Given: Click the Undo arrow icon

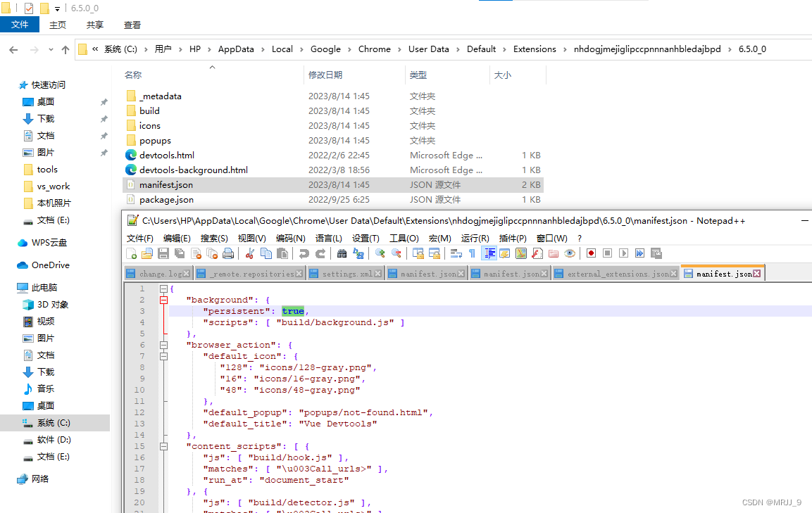Looking at the screenshot, I should (304, 253).
